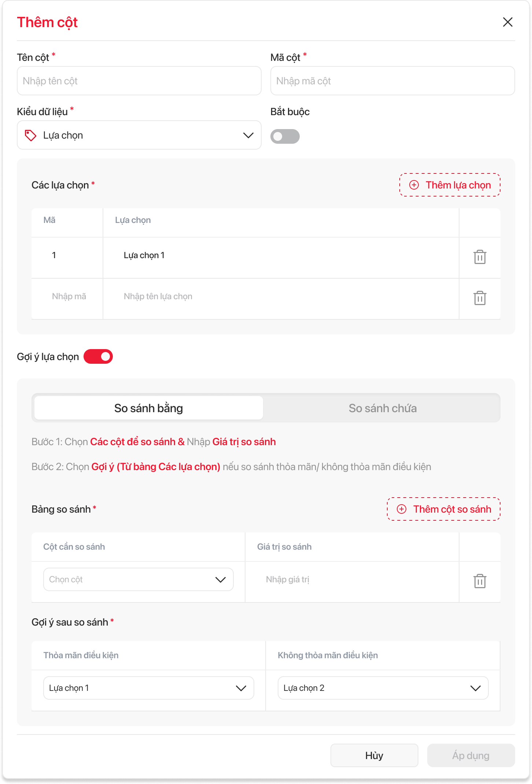Image resolution: width=532 pixels, height=784 pixels.
Task: Click into the Nhập mã cột field
Action: coord(392,81)
